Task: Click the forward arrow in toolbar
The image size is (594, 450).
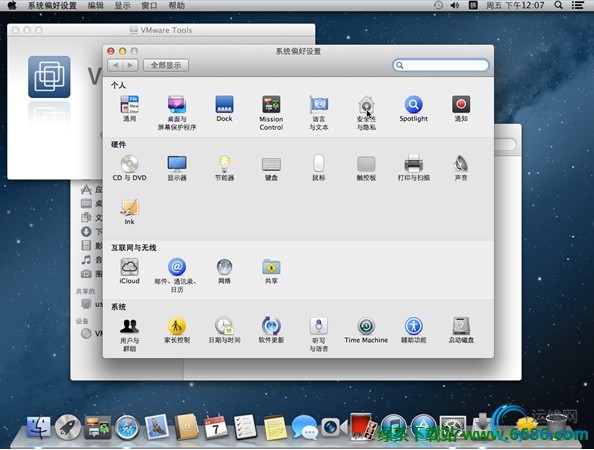Action: [130, 65]
